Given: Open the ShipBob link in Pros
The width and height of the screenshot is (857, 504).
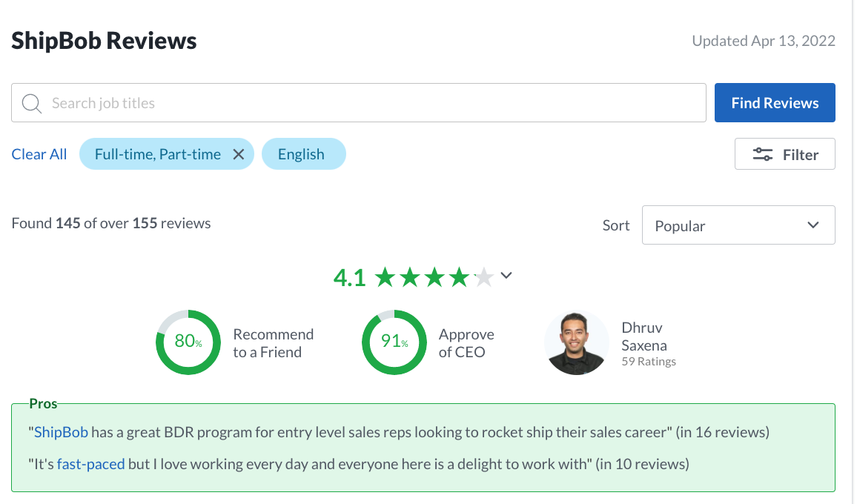Looking at the screenshot, I should point(61,432).
